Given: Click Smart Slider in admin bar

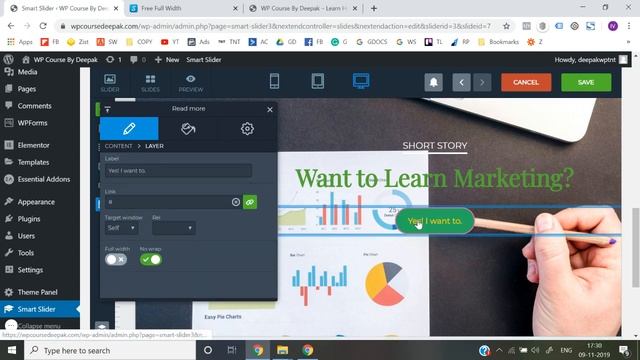Looking at the screenshot, I should pos(204,60).
